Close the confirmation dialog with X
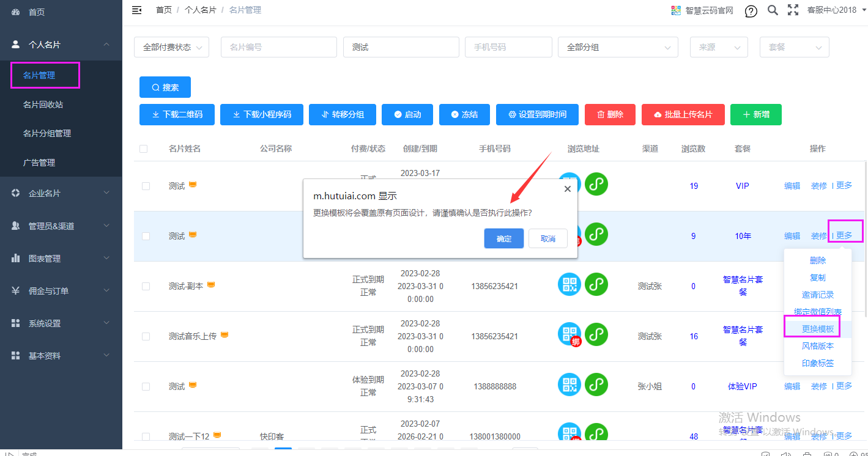The width and height of the screenshot is (868, 456). [x=567, y=189]
